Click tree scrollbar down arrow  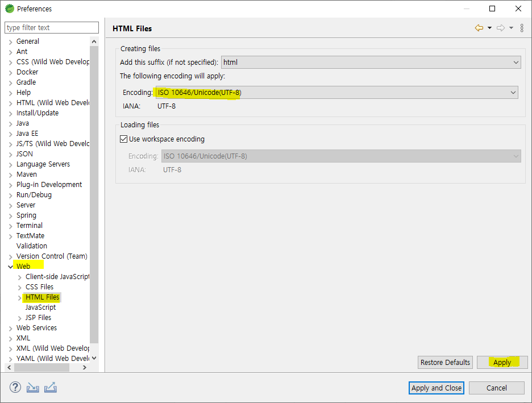(94, 358)
